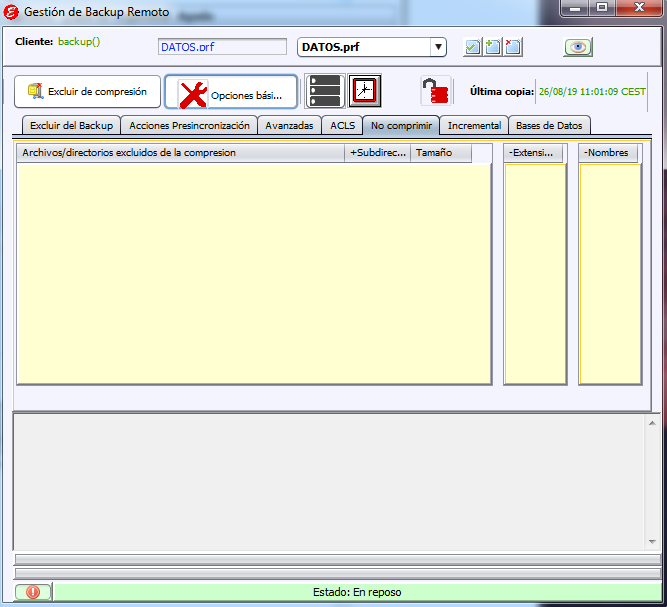The image size is (667, 607).
Task: Click the new profile icon with plus
Action: pyautogui.click(x=492, y=47)
